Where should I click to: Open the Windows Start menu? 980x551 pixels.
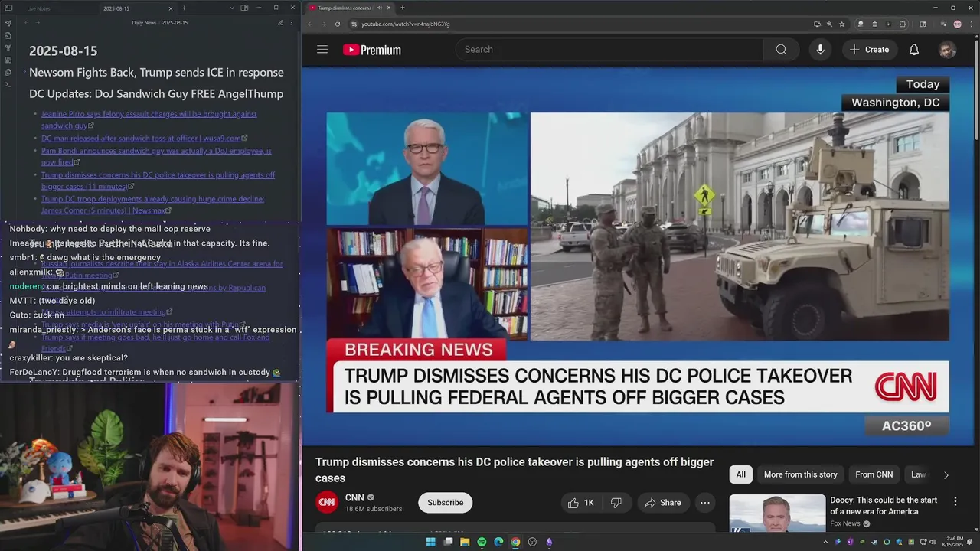tap(430, 542)
